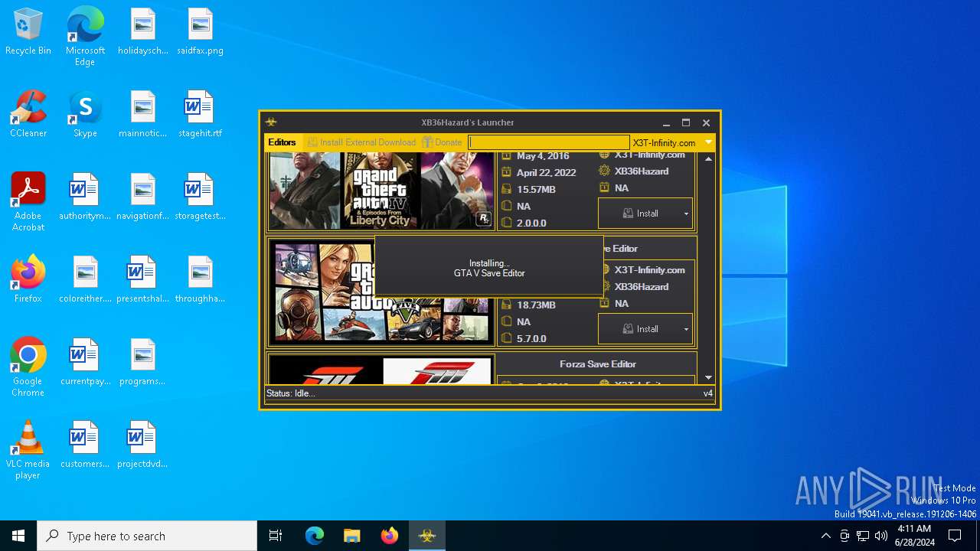Screen dimensions: 980x551
Task: Open the Editors menu in the launcher
Action: point(282,142)
